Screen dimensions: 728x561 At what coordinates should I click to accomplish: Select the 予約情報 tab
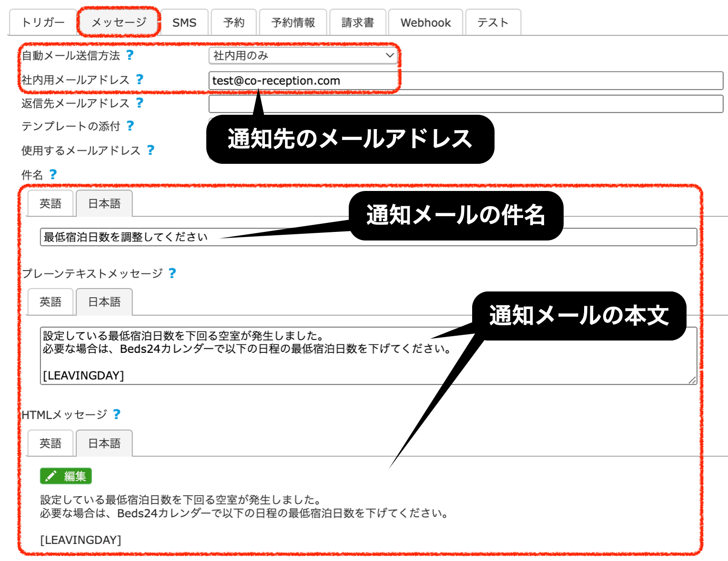[293, 22]
